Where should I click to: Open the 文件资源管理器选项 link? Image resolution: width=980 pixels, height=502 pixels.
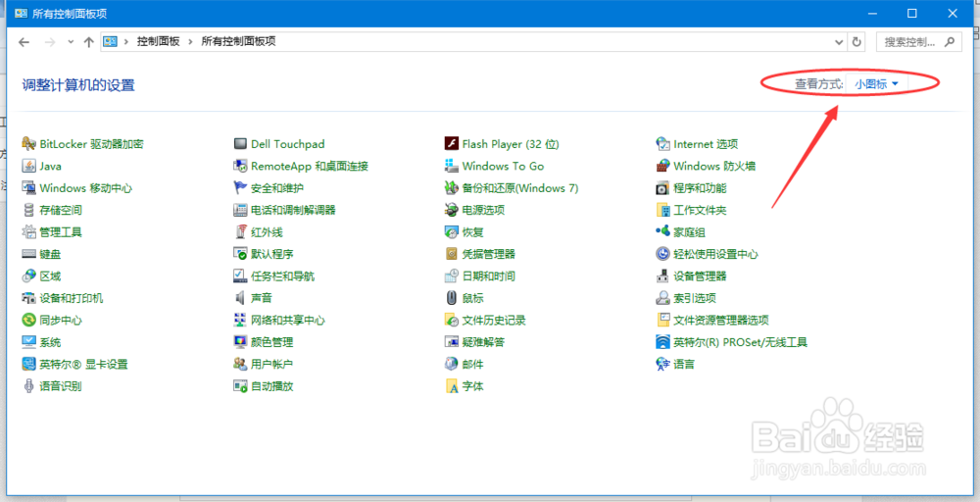tap(720, 320)
